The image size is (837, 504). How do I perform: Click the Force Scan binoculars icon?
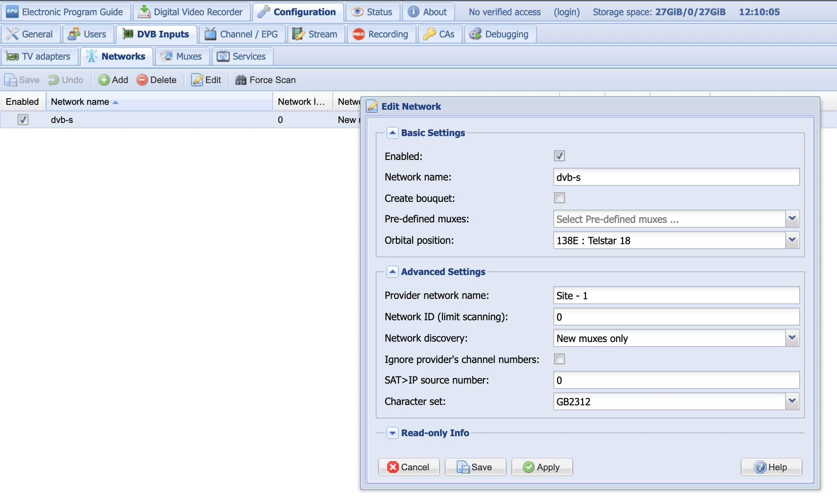coord(241,80)
